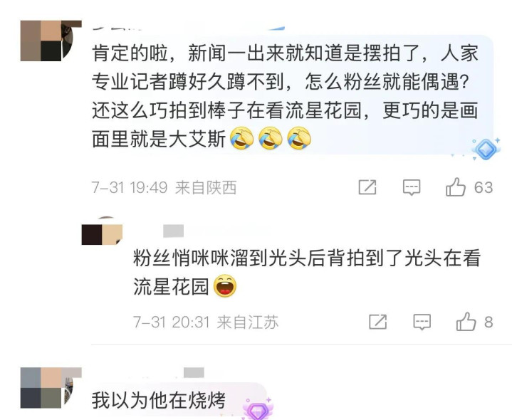Open the reply icon on the 19:49 comment

click(x=412, y=187)
